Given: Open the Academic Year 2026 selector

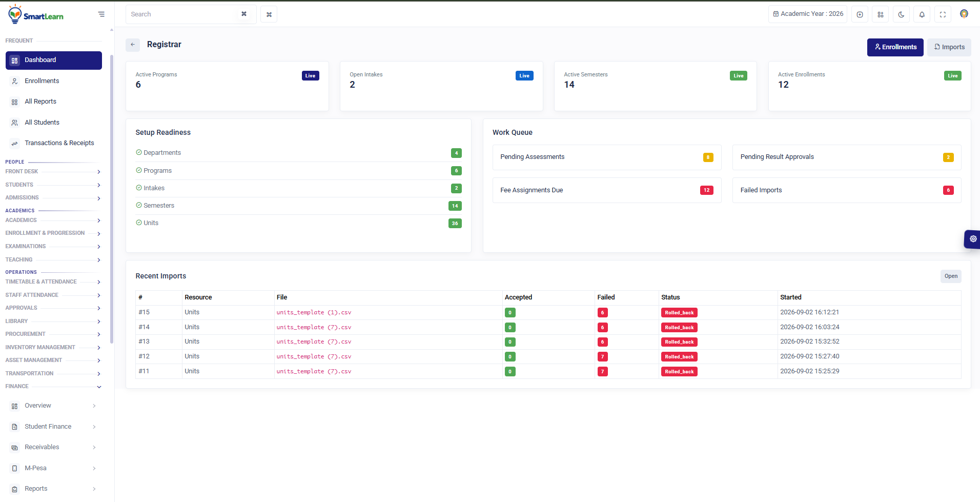Looking at the screenshot, I should (808, 14).
